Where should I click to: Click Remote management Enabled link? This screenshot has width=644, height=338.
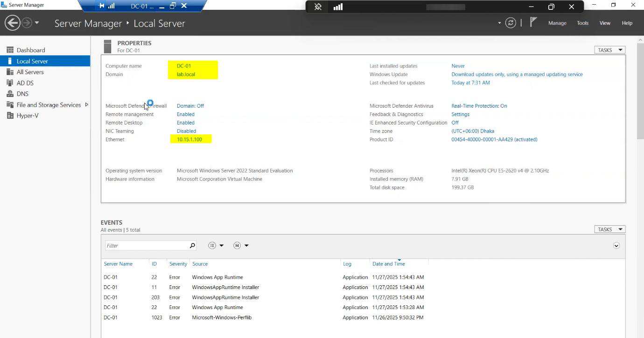pos(186,114)
